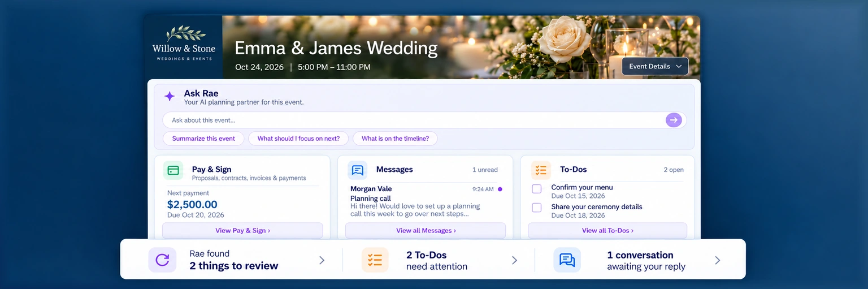The height and width of the screenshot is (289, 868).
Task: Click the To-Dos card heading
Action: click(x=574, y=169)
